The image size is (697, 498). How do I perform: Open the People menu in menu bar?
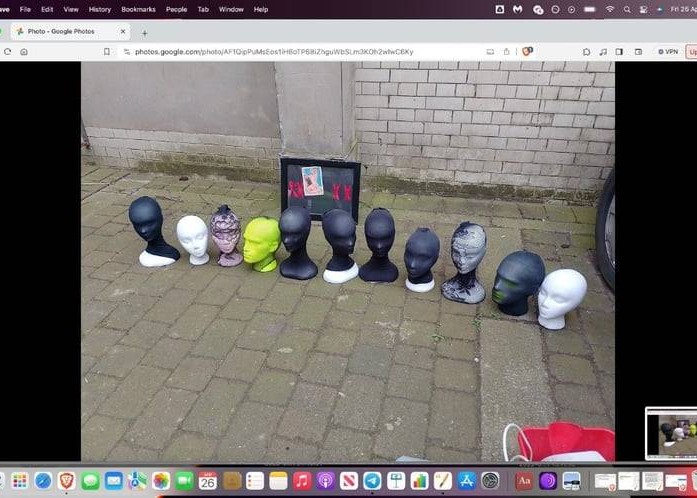pos(176,9)
